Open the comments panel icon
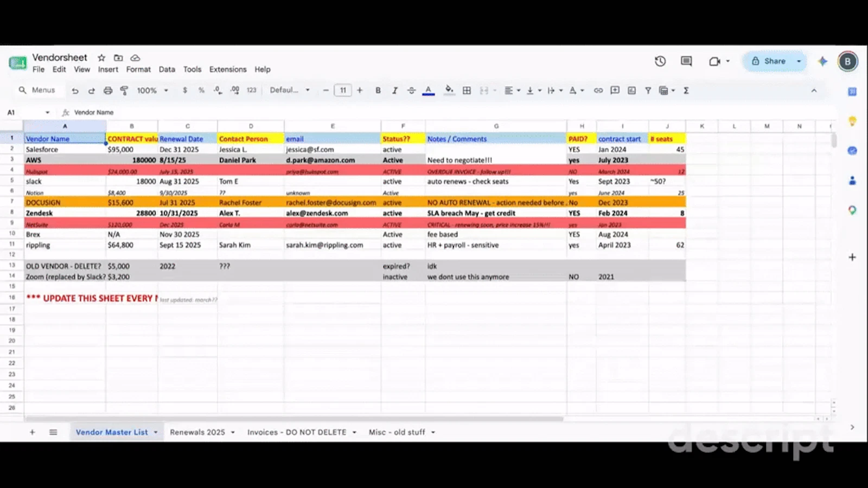Viewport: 868px width, 488px height. (x=686, y=61)
